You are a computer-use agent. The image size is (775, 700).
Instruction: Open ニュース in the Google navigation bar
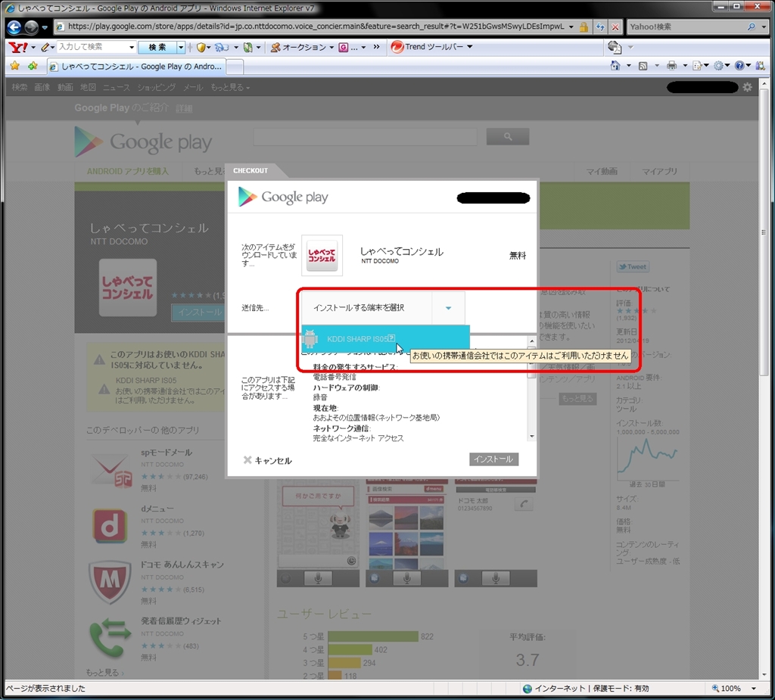116,87
